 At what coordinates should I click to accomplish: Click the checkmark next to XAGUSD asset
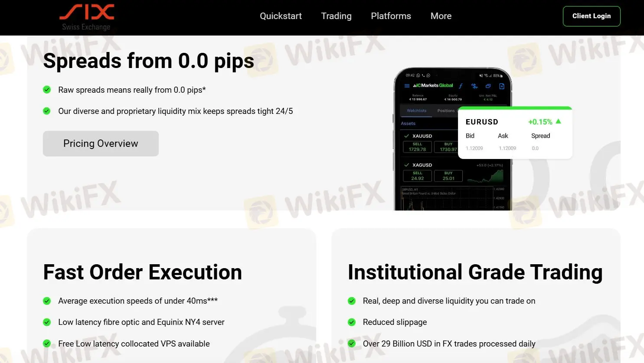click(406, 165)
